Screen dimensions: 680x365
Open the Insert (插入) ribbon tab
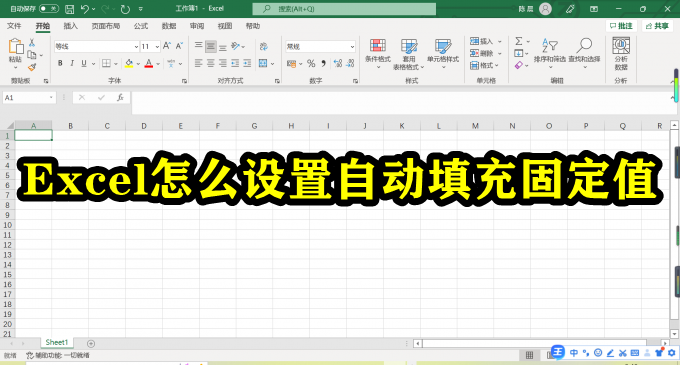coord(70,26)
